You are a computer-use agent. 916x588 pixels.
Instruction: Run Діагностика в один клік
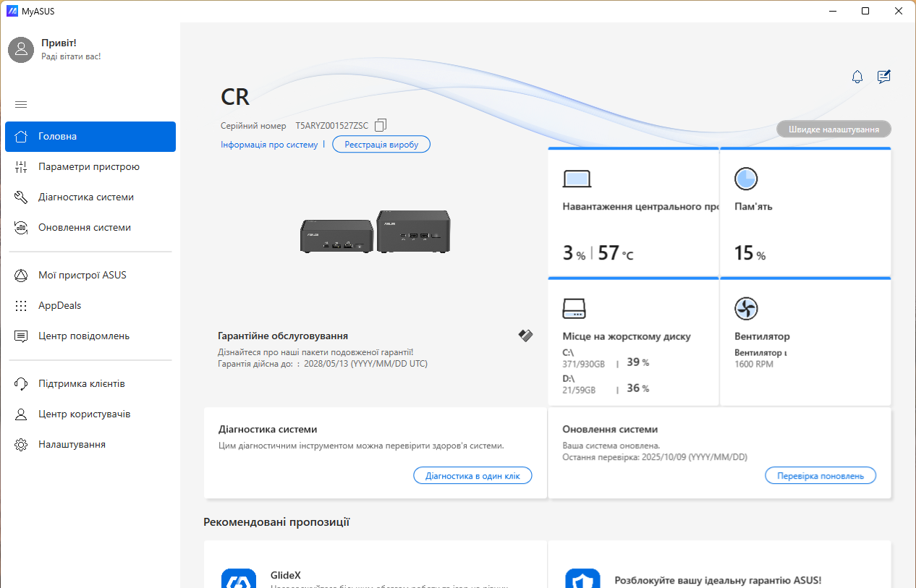[x=472, y=476]
